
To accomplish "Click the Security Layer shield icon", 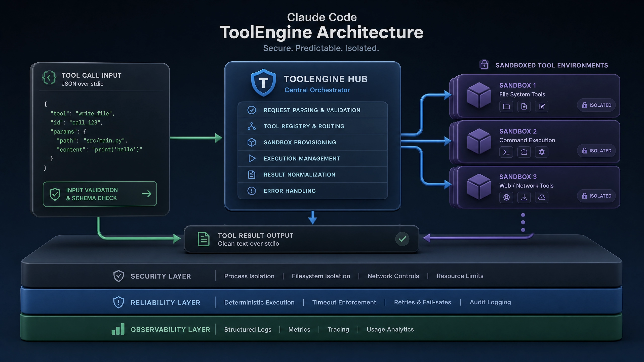I will click(118, 276).
